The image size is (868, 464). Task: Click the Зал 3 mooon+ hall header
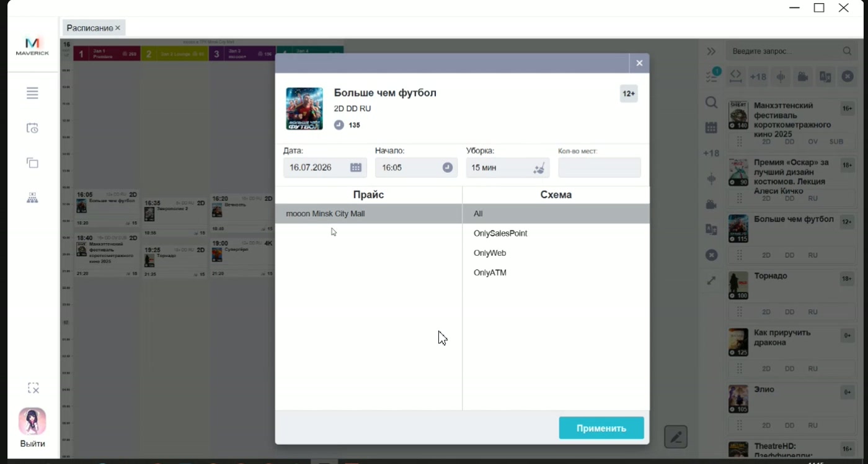(242, 54)
